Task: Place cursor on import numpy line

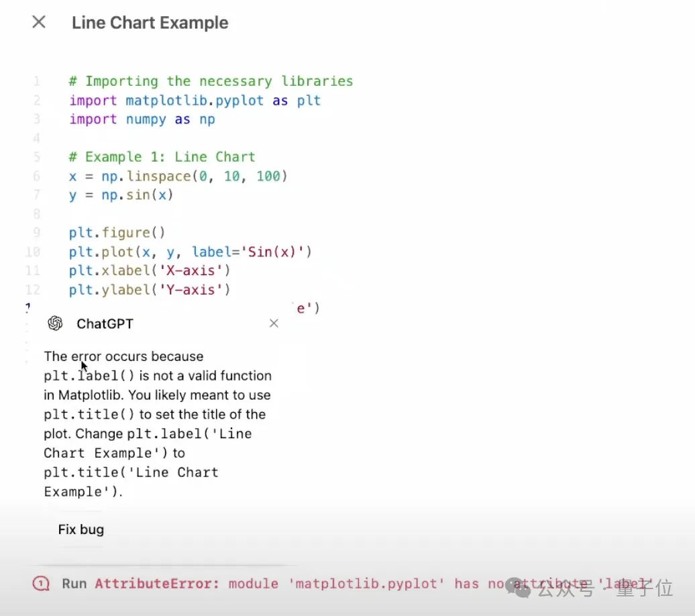Action: click(142, 119)
